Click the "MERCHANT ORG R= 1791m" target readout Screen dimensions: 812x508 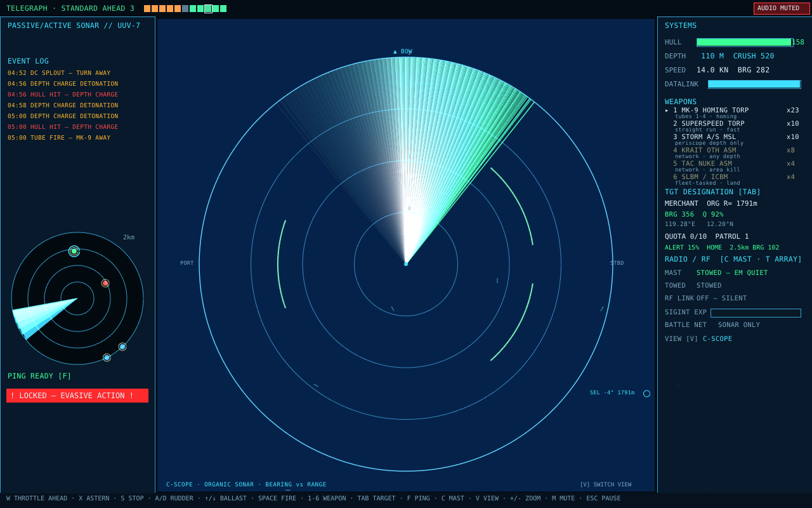[x=711, y=204]
